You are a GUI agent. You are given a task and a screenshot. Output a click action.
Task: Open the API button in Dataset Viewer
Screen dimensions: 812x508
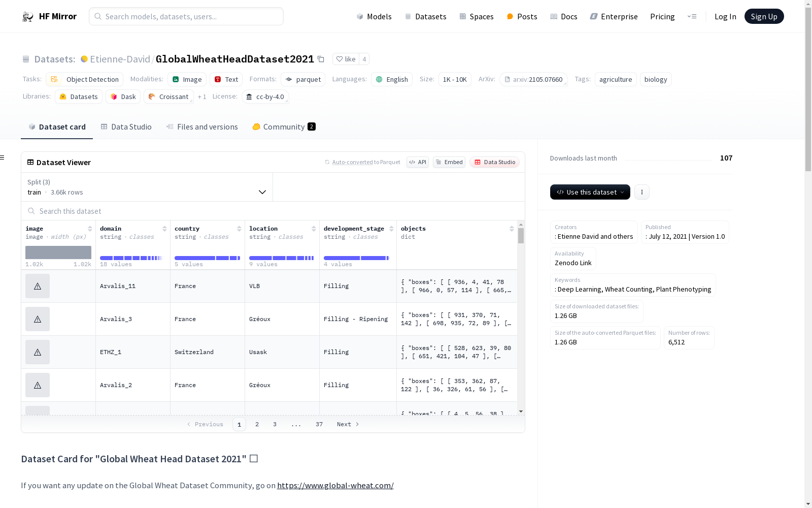(x=418, y=162)
